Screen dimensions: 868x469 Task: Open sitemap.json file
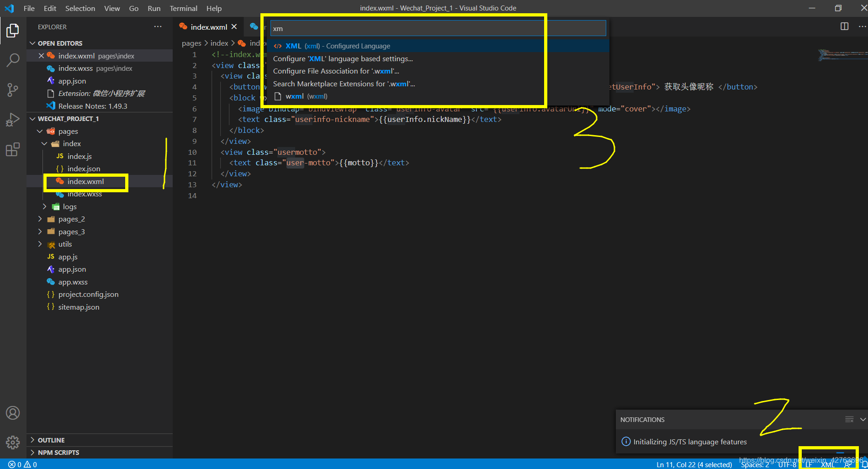pyautogui.click(x=100, y=307)
